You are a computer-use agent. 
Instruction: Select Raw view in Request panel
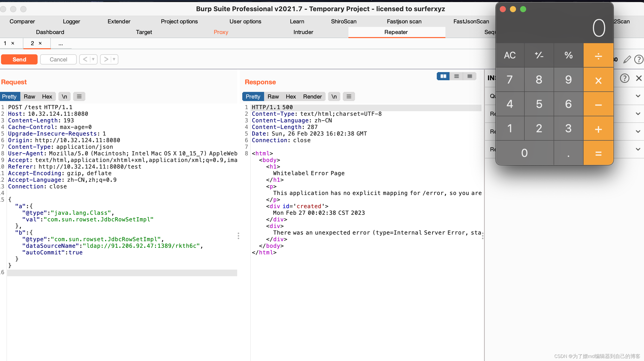coord(29,96)
